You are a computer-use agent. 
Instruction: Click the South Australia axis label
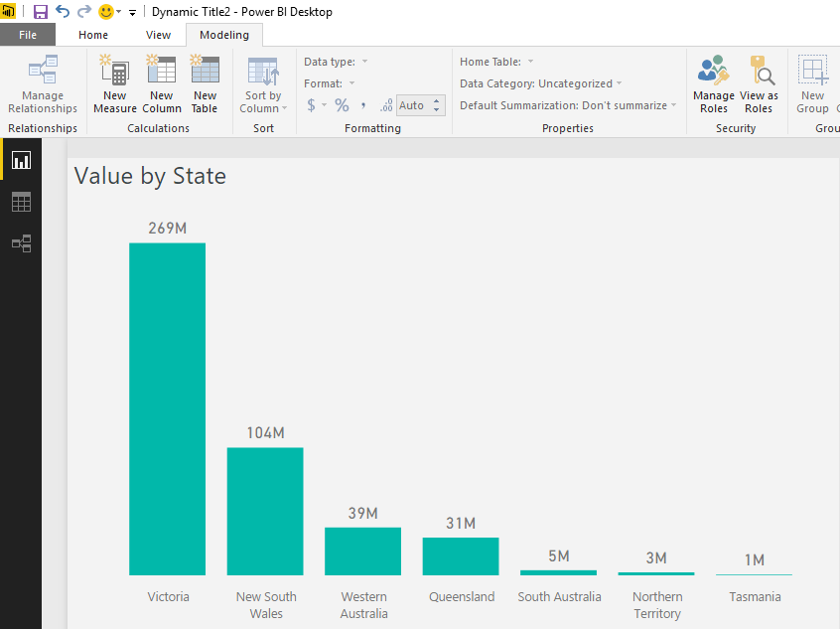pyautogui.click(x=559, y=597)
